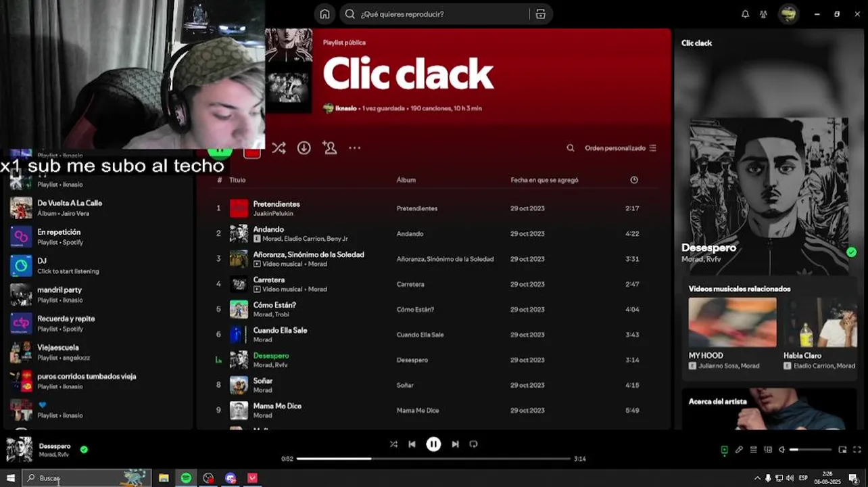Open the Windows notification center icon
Viewport: 868px width, 487px height.
point(854,478)
